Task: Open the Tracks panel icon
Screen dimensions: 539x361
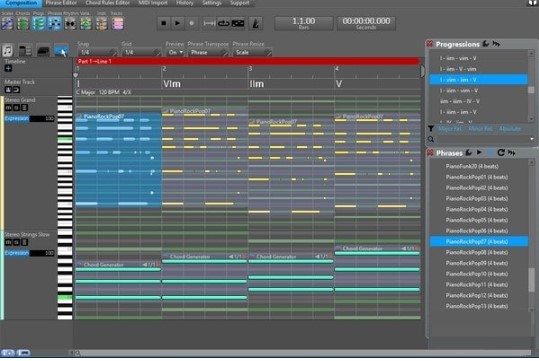Action: [x=117, y=24]
